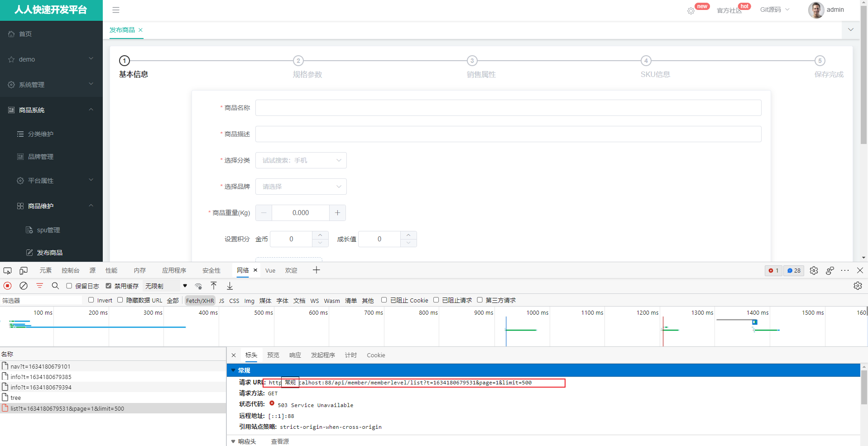Image resolution: width=868 pixels, height=446 pixels.
Task: Click the devtools feedback icon
Action: click(x=830, y=270)
